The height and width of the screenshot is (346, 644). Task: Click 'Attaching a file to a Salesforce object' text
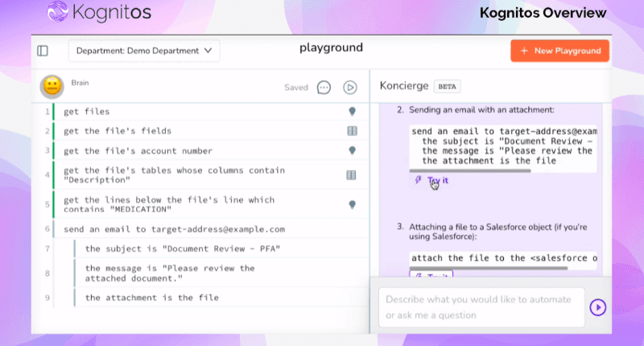497,232
